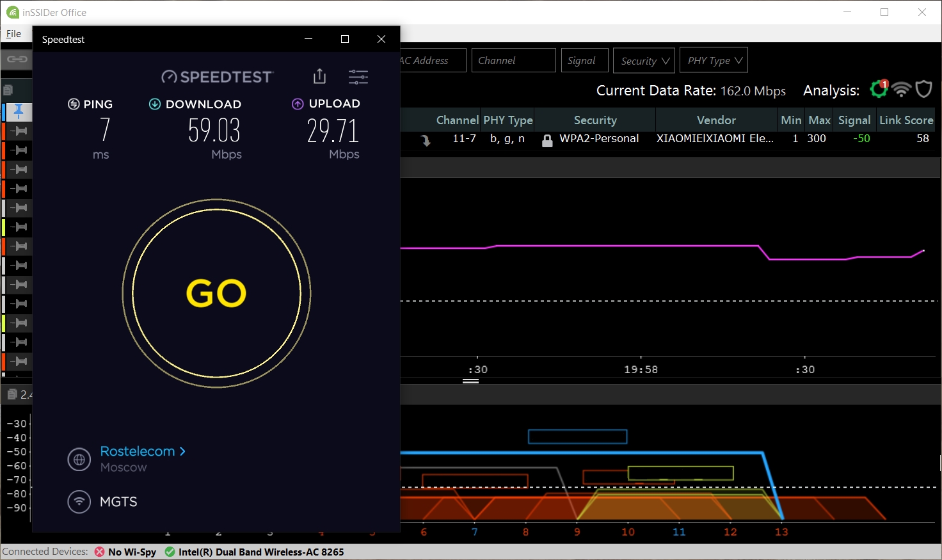Change server via Rostelecom link

143,451
